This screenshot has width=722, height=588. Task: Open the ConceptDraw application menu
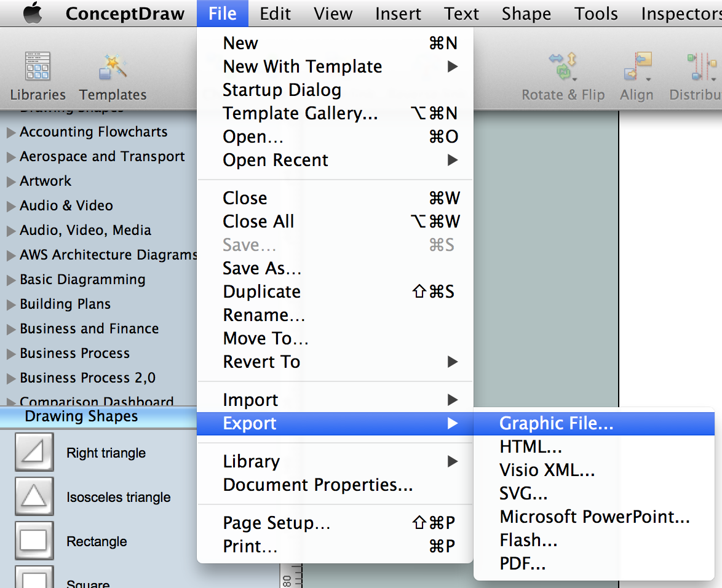point(125,14)
